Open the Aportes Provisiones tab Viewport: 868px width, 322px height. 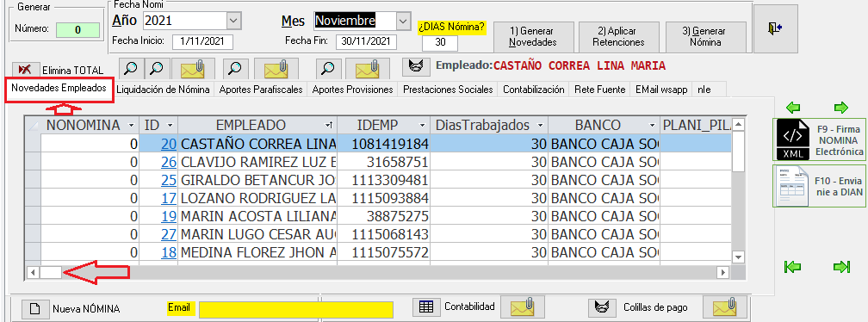[x=353, y=89]
